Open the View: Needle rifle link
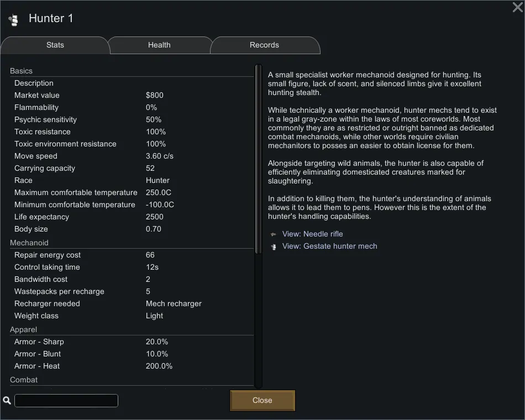Viewport: 525px width, 420px height. (x=312, y=234)
